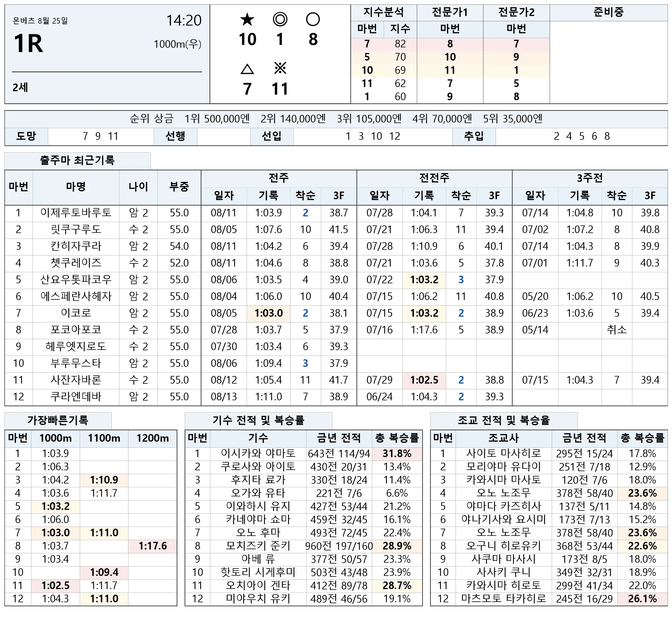Click the double circle pick symbol
The width and height of the screenshot is (672, 619).
point(280,19)
